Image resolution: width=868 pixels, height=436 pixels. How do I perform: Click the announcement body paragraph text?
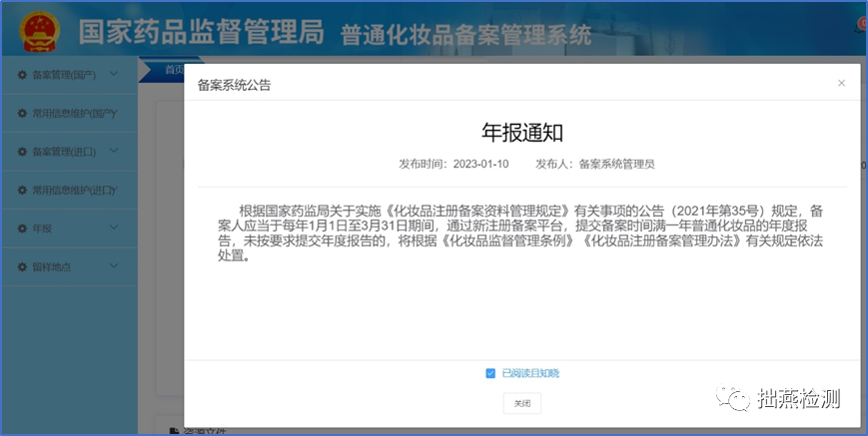click(x=520, y=233)
